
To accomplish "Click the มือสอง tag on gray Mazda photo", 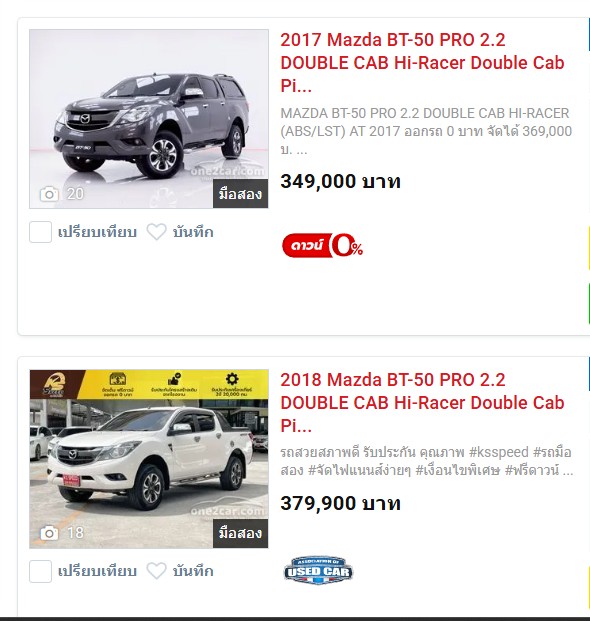I will (240, 194).
